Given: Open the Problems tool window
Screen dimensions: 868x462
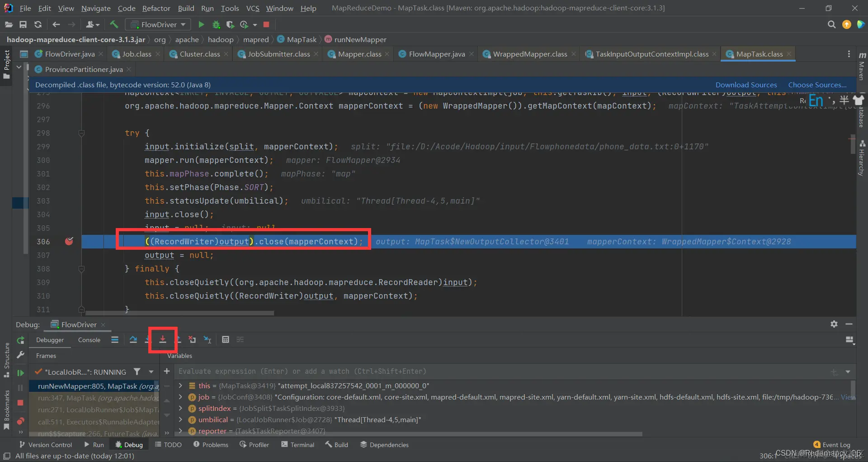Looking at the screenshot, I should tap(211, 445).
